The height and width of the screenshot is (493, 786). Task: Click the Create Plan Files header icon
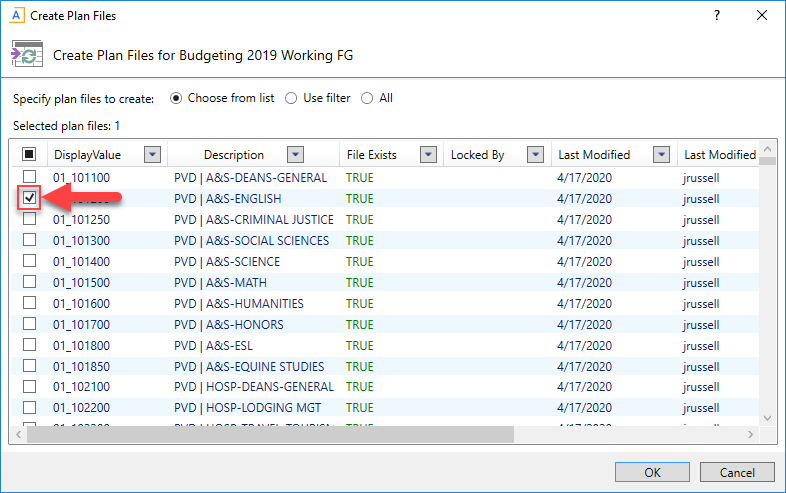tap(26, 55)
